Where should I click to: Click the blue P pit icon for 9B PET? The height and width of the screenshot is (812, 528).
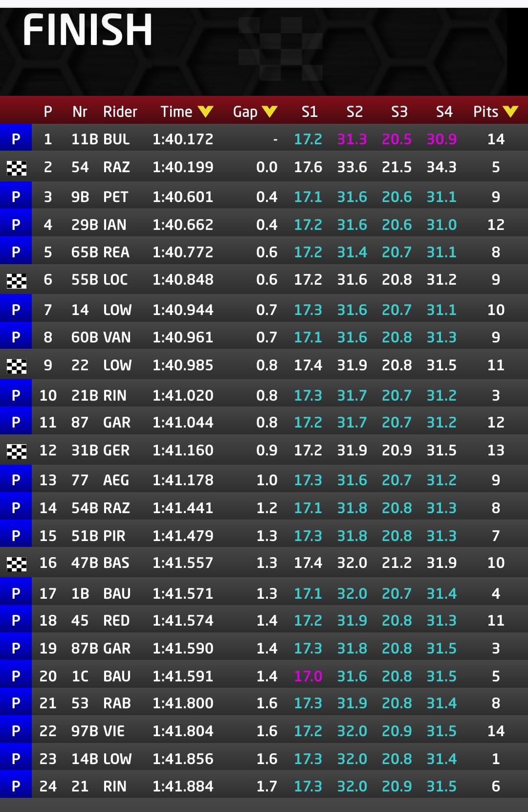16,196
